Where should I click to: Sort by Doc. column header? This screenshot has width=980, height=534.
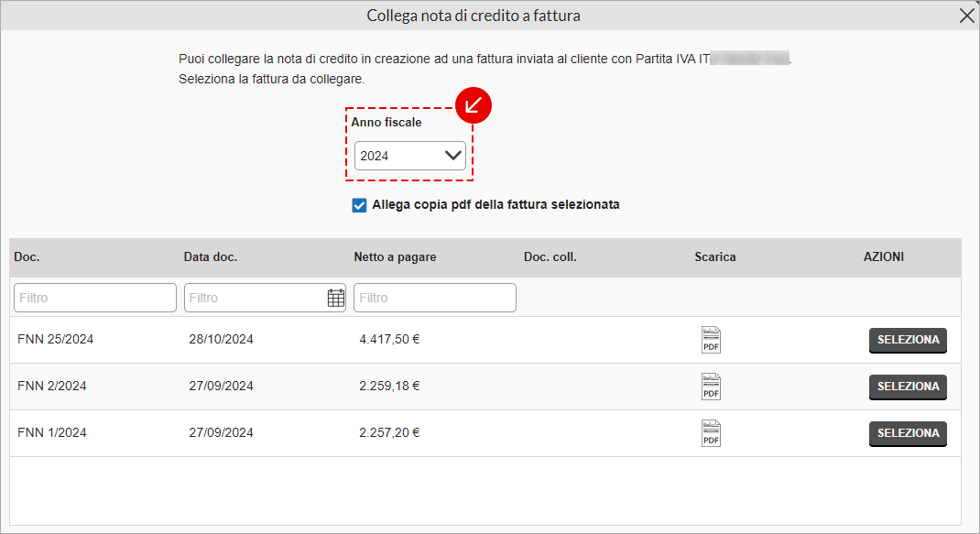(27, 257)
